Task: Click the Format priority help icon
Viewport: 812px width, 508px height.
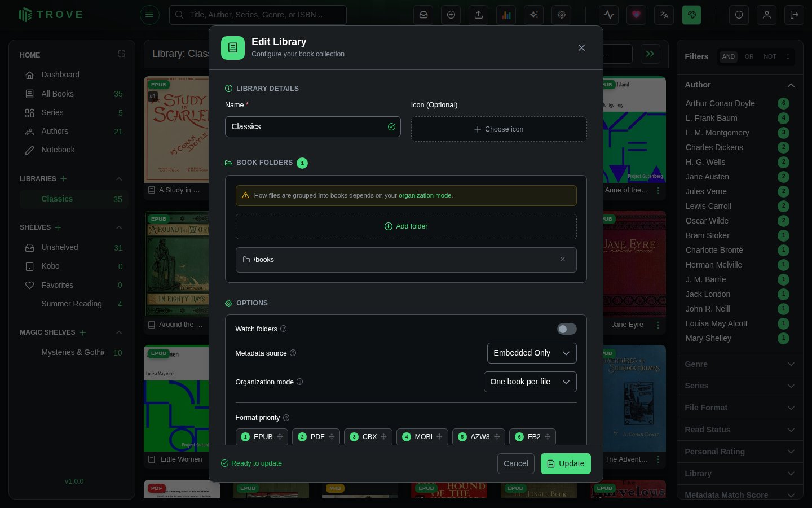Action: tap(286, 418)
